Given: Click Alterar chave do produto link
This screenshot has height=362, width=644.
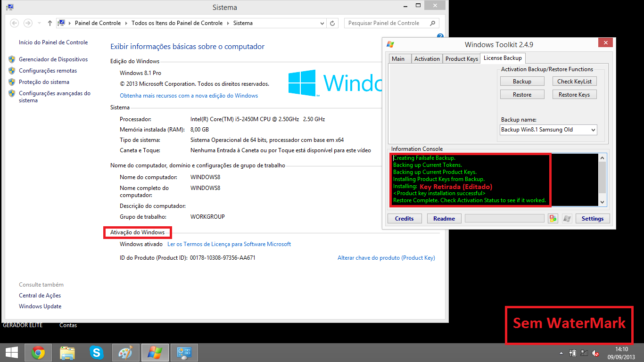Looking at the screenshot, I should click(x=386, y=257).
